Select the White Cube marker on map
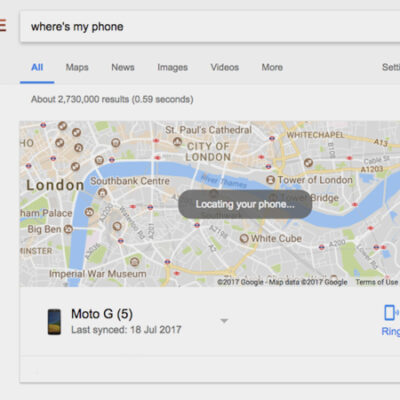 coord(244,238)
